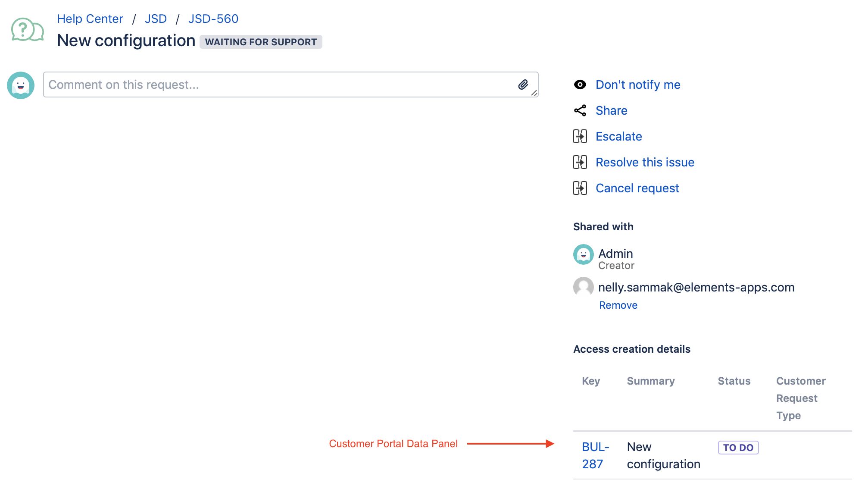The image size is (868, 495).
Task: Click Remove shared user link
Action: (x=618, y=305)
